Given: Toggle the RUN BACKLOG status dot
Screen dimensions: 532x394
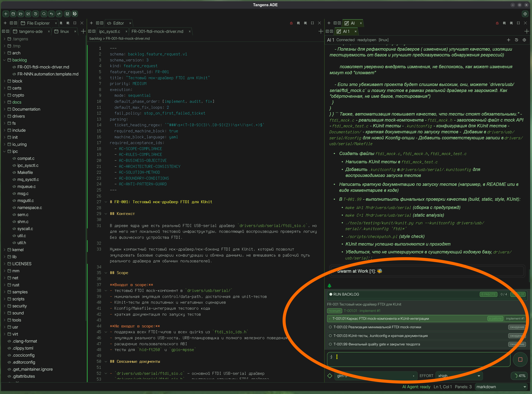Looking at the screenshot, I should (331, 294).
